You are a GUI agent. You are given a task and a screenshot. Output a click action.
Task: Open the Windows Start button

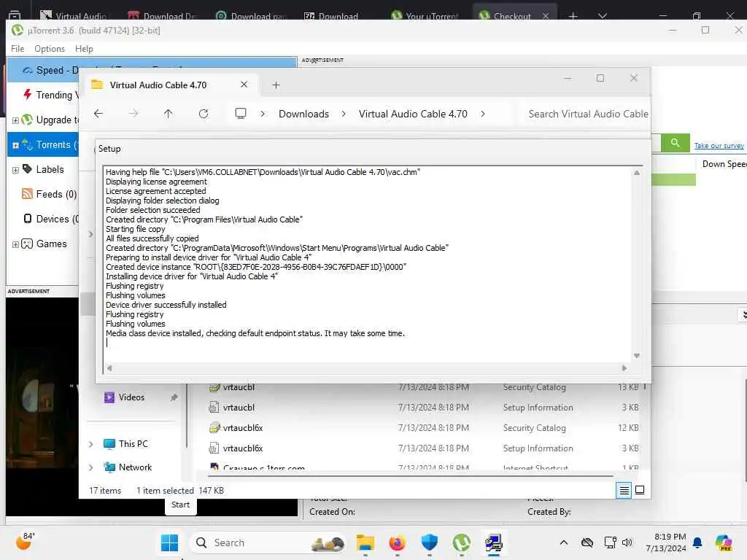coord(169,542)
